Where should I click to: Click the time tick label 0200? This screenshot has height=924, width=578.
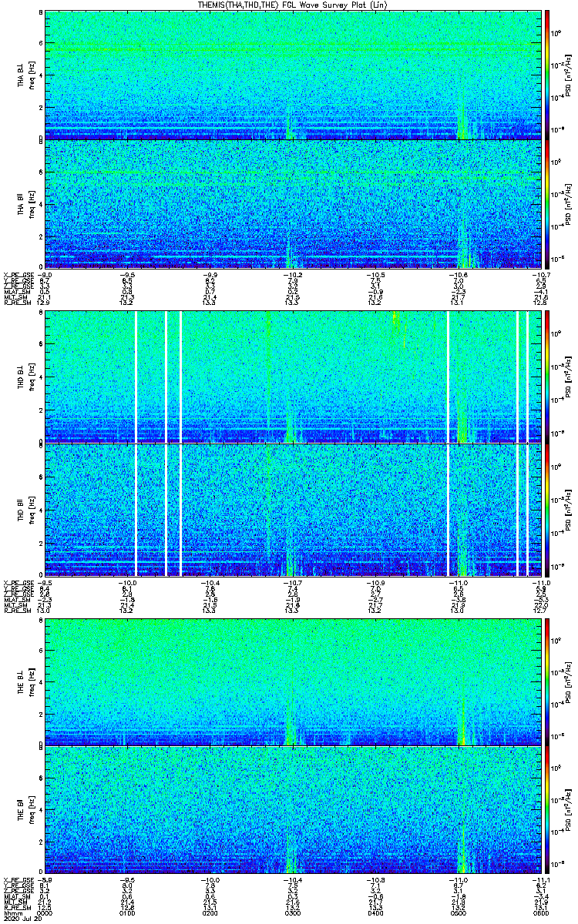[210, 912]
